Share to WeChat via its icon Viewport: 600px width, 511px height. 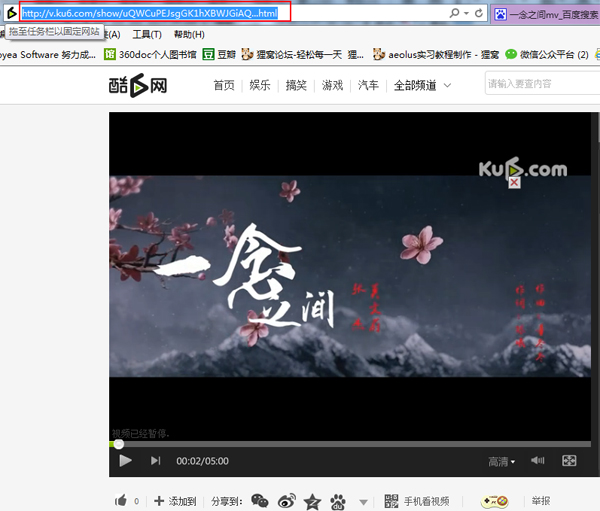click(x=260, y=501)
